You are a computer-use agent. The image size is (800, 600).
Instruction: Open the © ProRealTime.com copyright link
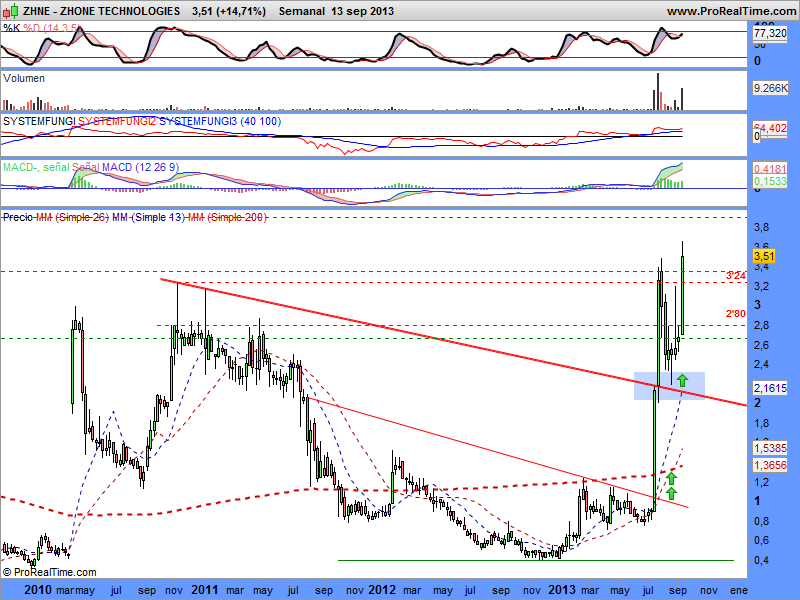(x=49, y=572)
